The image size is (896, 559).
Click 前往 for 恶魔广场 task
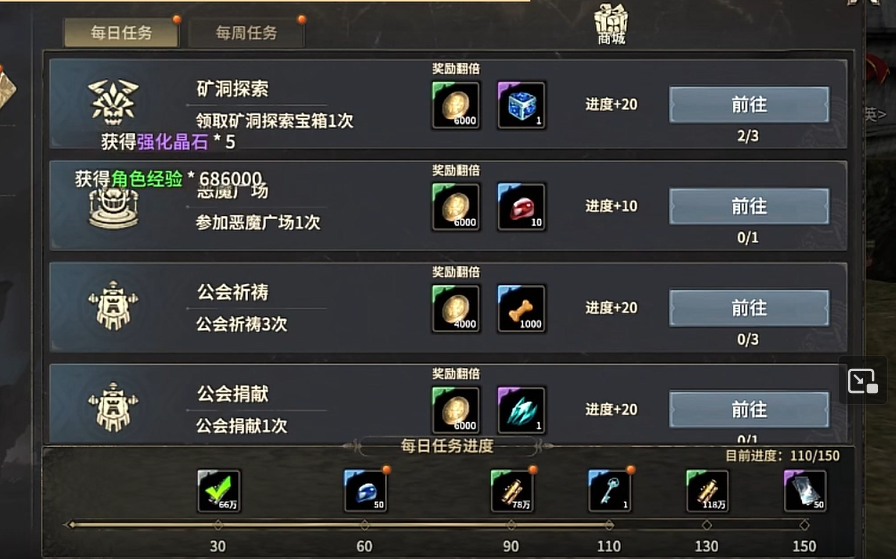pos(749,206)
